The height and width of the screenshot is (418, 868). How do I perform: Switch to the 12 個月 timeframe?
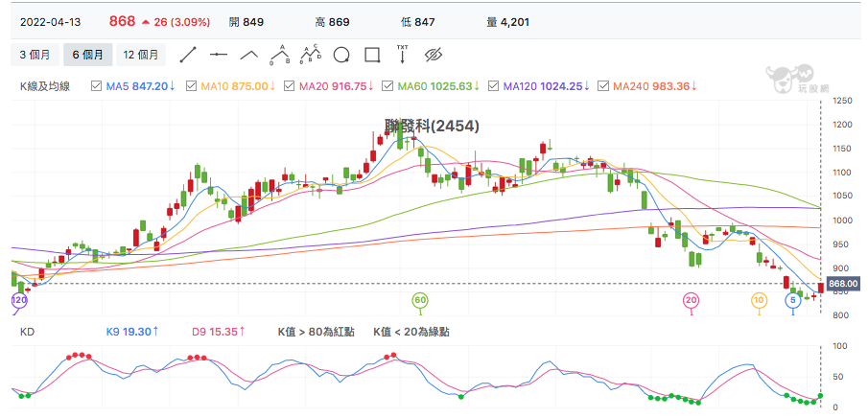point(141,55)
